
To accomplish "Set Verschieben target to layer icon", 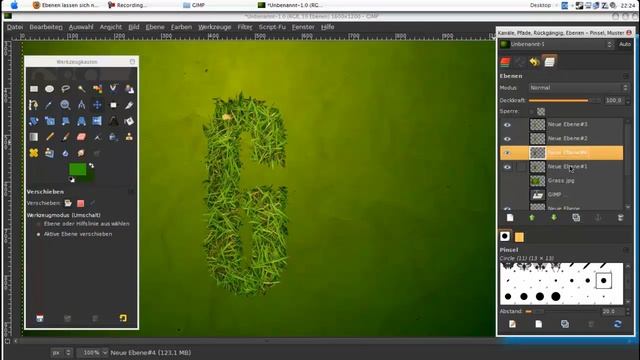I will 68,203.
